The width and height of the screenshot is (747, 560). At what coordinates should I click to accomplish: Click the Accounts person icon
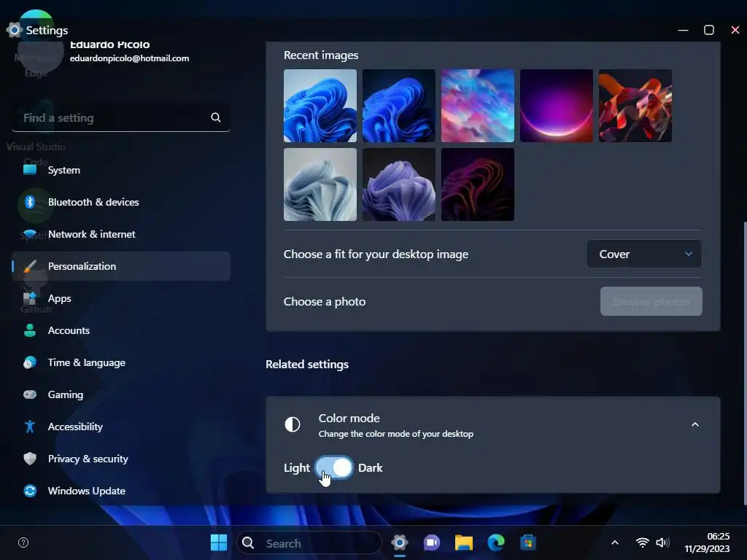(x=30, y=330)
